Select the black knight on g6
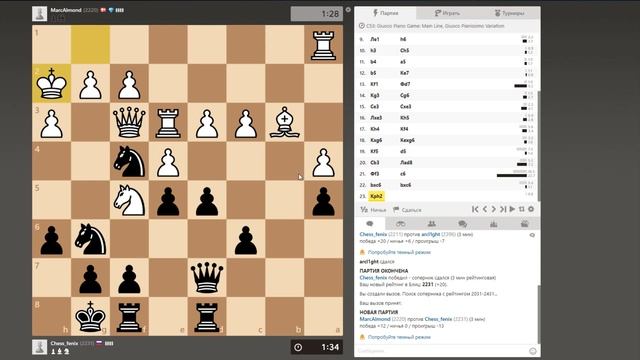This screenshot has height=360, width=640. pos(90,239)
